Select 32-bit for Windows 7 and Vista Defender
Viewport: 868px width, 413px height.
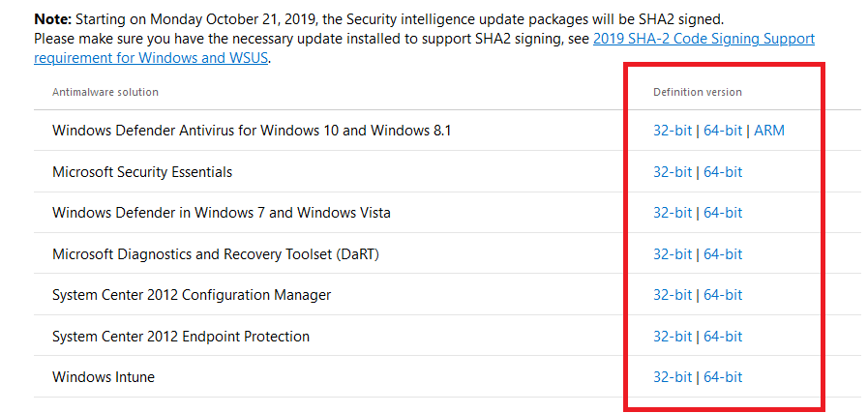coord(673,213)
